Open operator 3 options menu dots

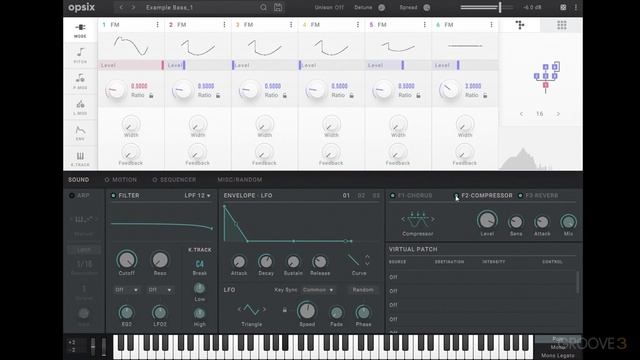(x=291, y=24)
